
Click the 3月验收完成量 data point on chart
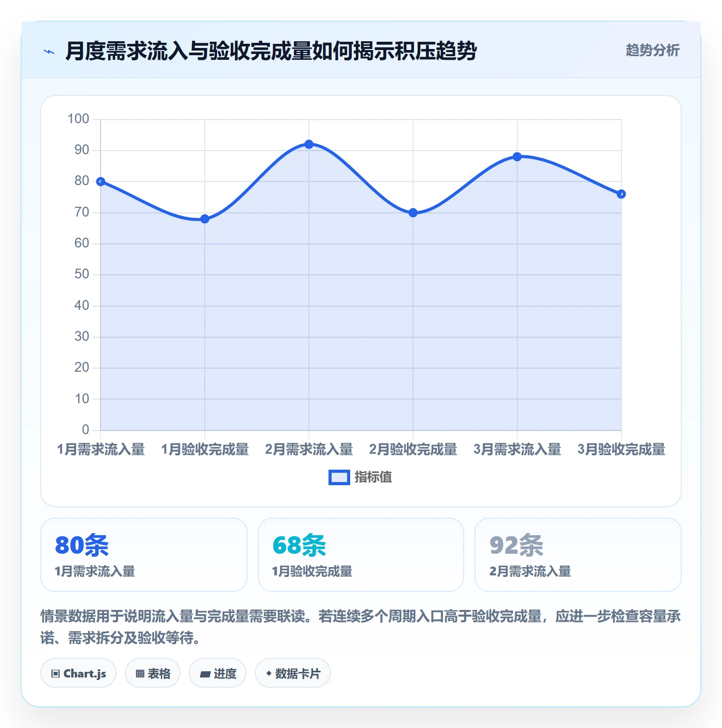[621, 194]
